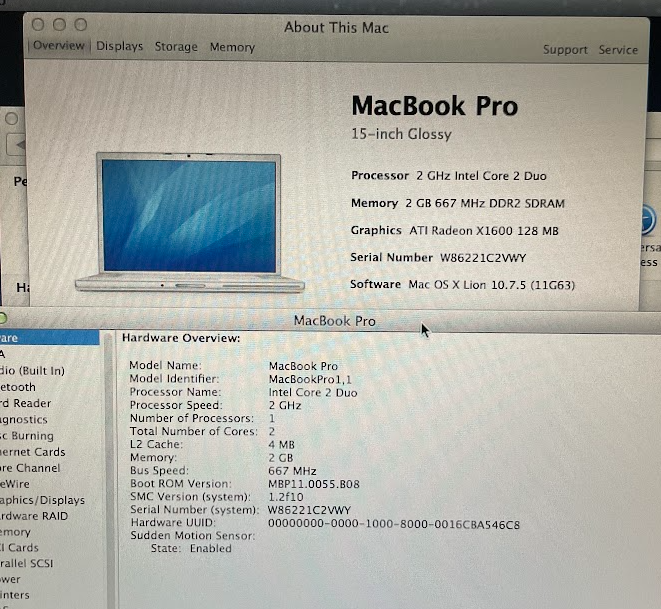
Task: Click the green zoom button of System Information window
Action: click(2, 318)
